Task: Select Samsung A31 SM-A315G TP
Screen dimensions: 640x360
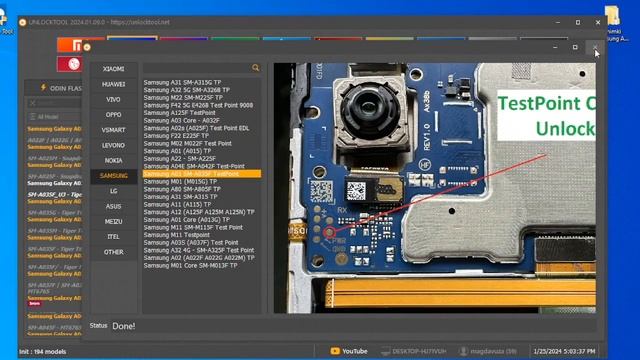Action: click(182, 82)
